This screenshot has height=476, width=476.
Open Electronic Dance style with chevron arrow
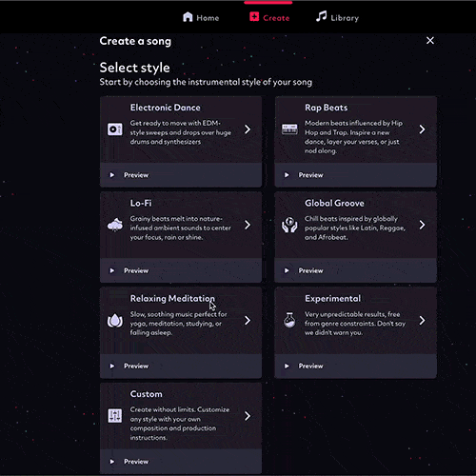coord(248,129)
